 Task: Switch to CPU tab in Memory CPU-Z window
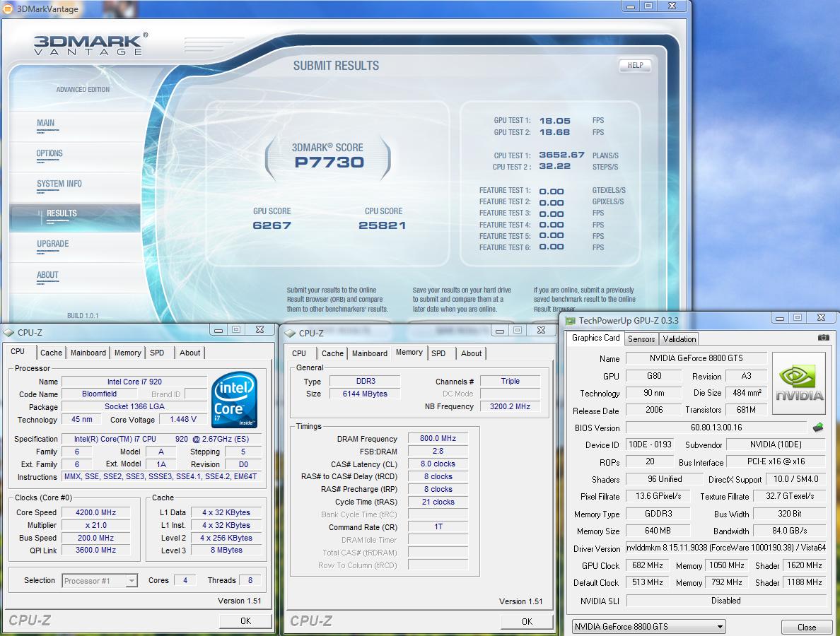coord(299,353)
